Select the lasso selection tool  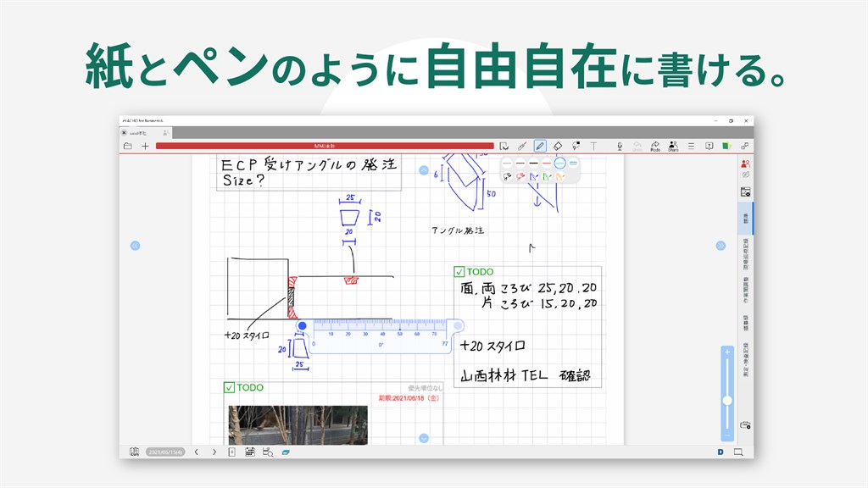click(504, 146)
